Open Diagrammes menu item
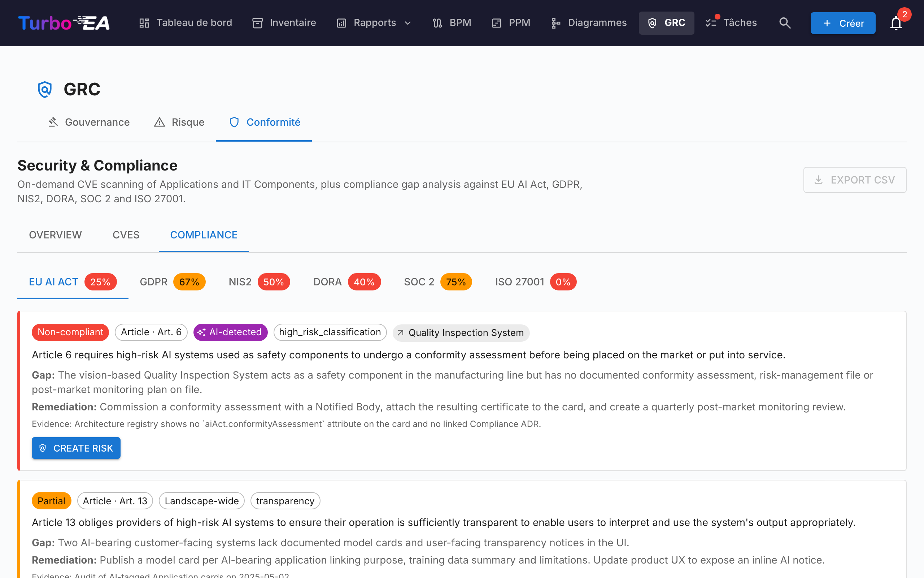 pyautogui.click(x=589, y=23)
